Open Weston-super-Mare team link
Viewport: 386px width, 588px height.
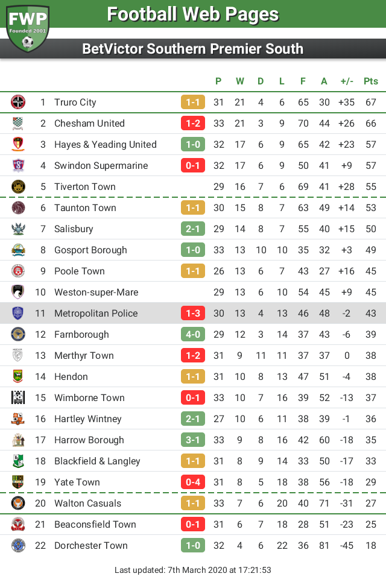(x=96, y=292)
